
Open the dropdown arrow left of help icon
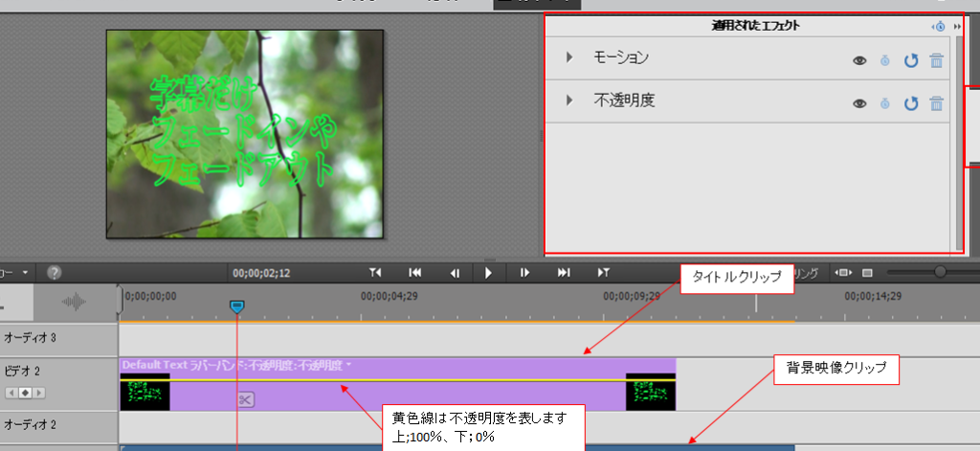[25, 273]
